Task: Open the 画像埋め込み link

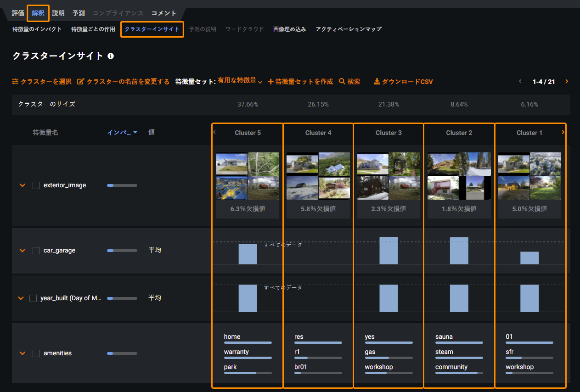Action: tap(289, 29)
